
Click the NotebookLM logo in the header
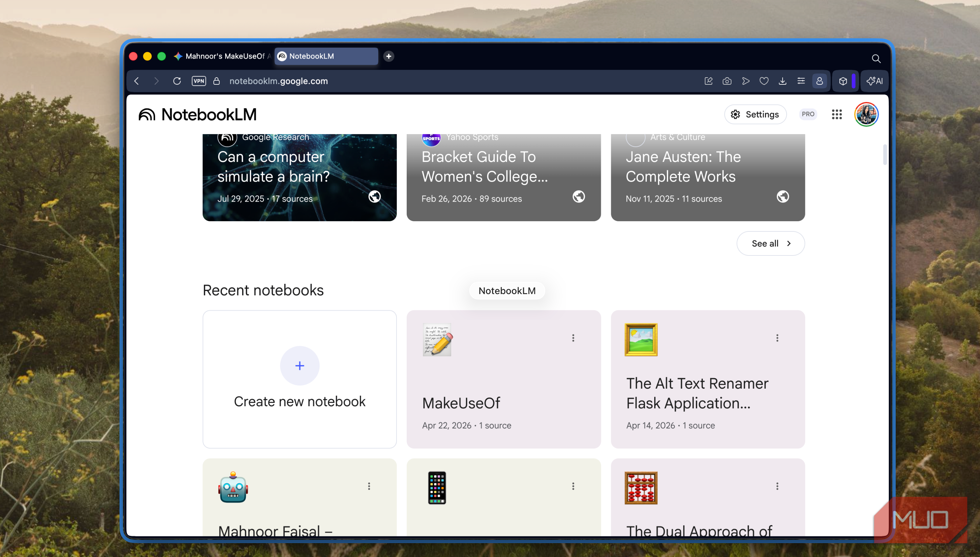click(197, 115)
